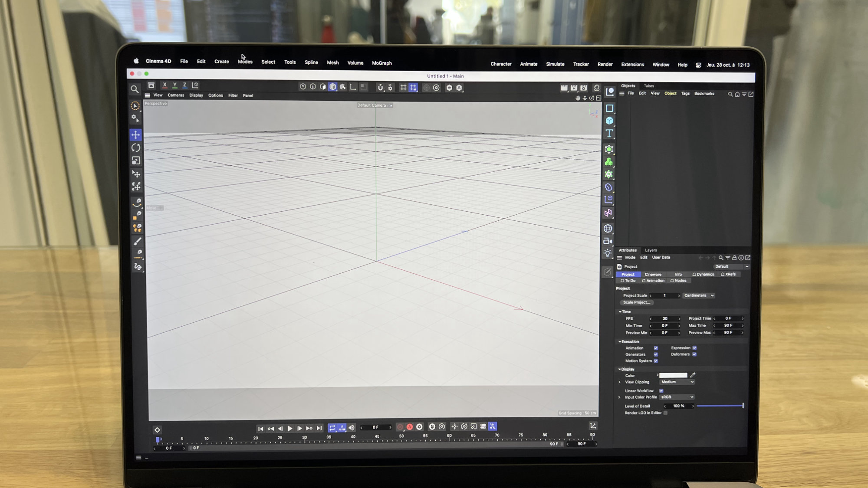The image size is (868, 488).
Task: Enable Render LOD in Editor checkbox
Action: (665, 413)
